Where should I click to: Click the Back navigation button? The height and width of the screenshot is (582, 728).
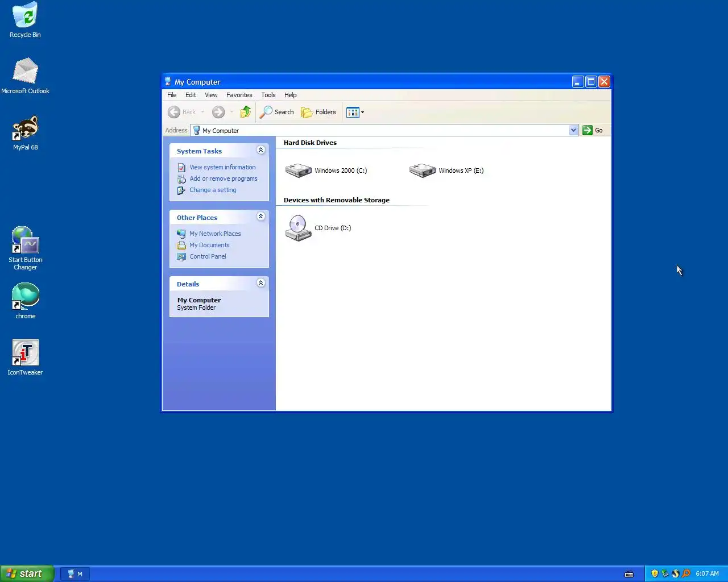[182, 112]
